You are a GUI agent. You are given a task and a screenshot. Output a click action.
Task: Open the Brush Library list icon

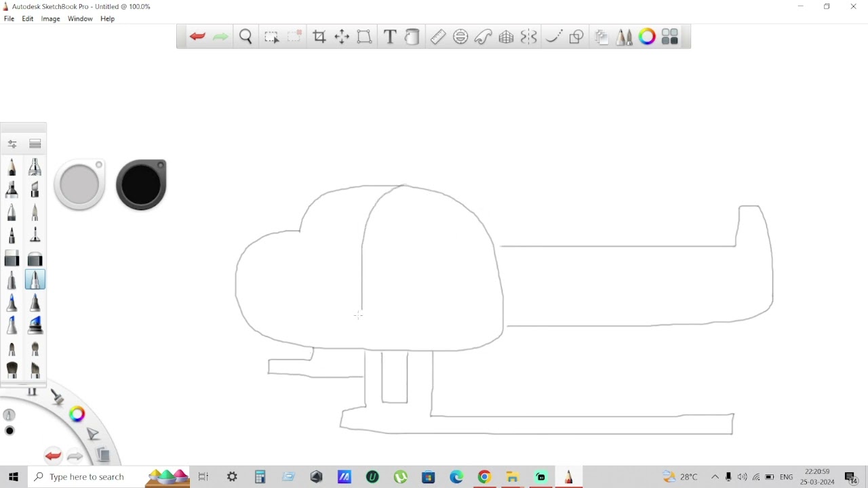click(35, 144)
